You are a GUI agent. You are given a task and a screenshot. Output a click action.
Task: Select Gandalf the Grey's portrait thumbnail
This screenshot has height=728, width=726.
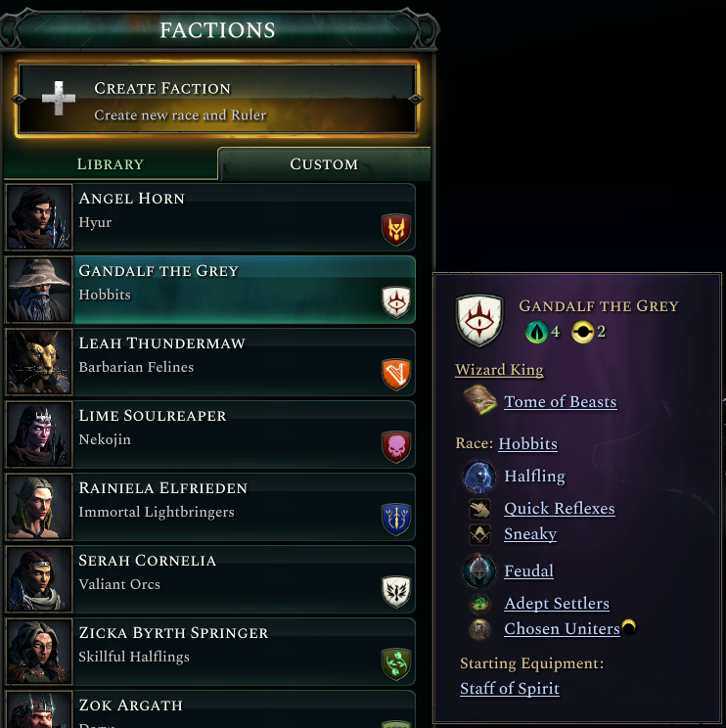pyautogui.click(x=40, y=290)
